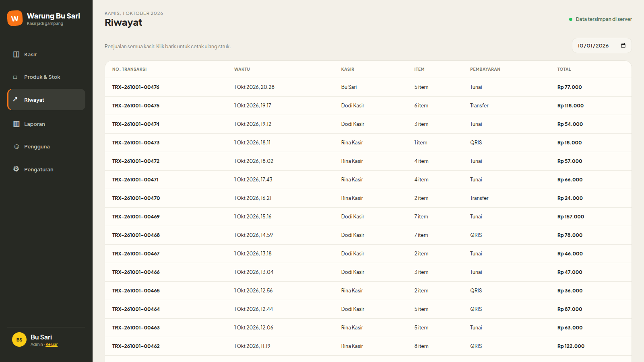
Task: Click the Pengaturan gear icon
Action: (x=16, y=169)
